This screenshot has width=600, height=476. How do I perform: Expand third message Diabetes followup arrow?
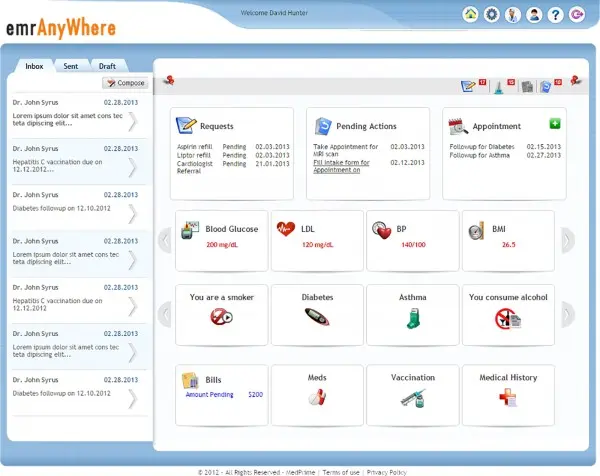coord(132,214)
